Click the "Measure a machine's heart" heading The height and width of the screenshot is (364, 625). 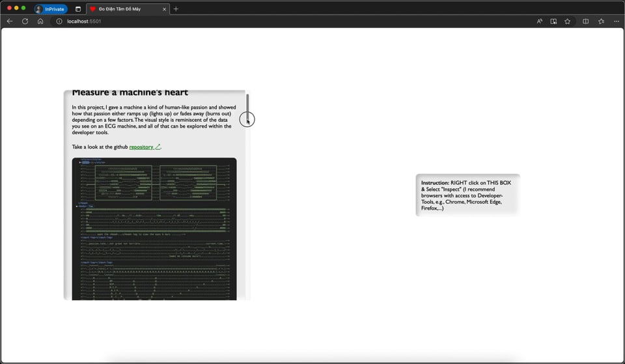tap(130, 92)
